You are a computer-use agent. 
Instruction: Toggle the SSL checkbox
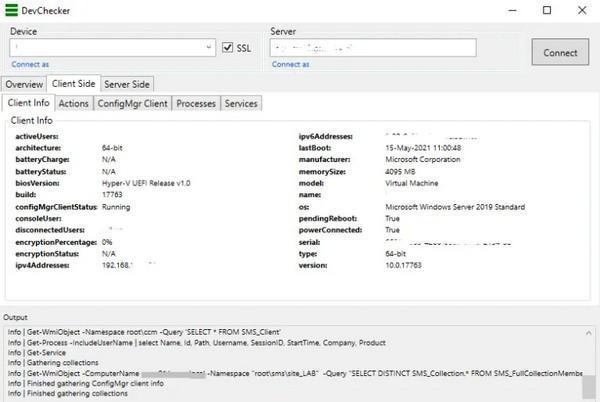tap(228, 47)
